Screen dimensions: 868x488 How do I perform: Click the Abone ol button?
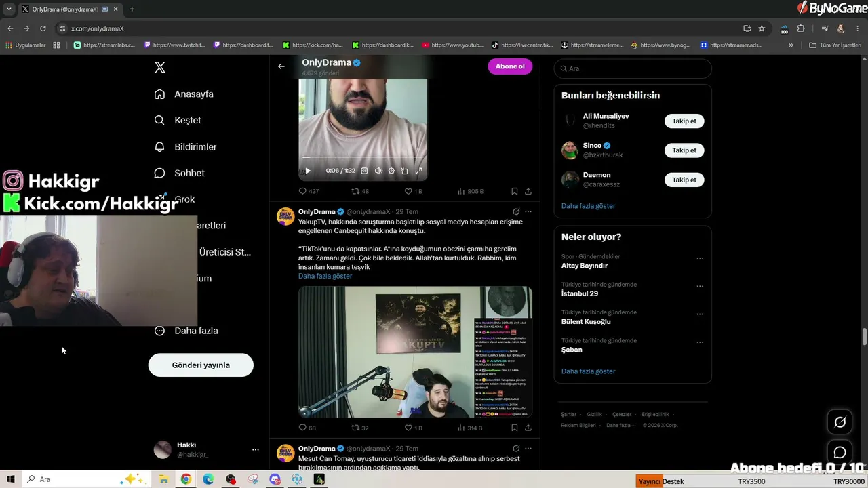coord(510,66)
